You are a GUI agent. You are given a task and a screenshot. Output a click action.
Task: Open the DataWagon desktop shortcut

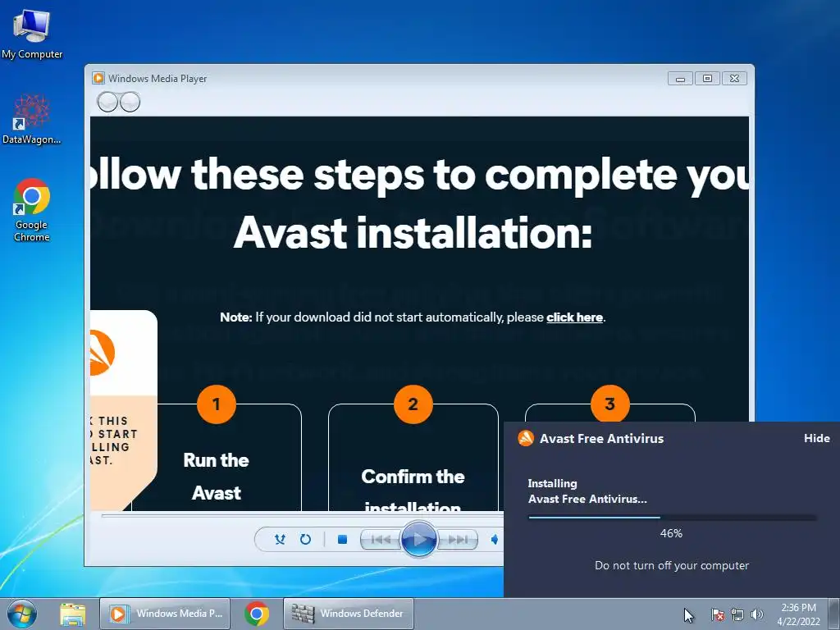(x=32, y=119)
